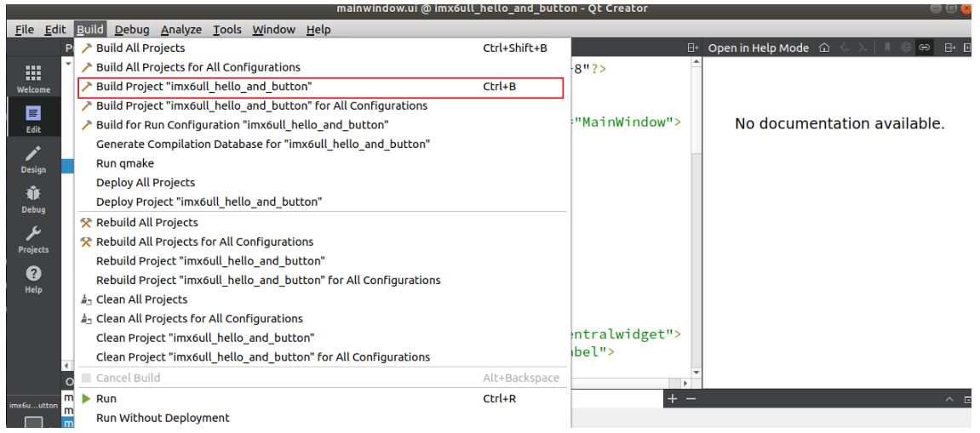Open the Welcome mode in sidebar
This screenshot has height=433, width=980.
pos(33,79)
